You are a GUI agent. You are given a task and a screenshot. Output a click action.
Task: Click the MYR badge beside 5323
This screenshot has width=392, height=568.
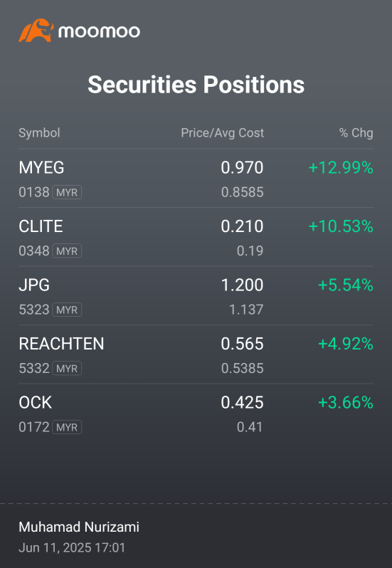tap(67, 310)
